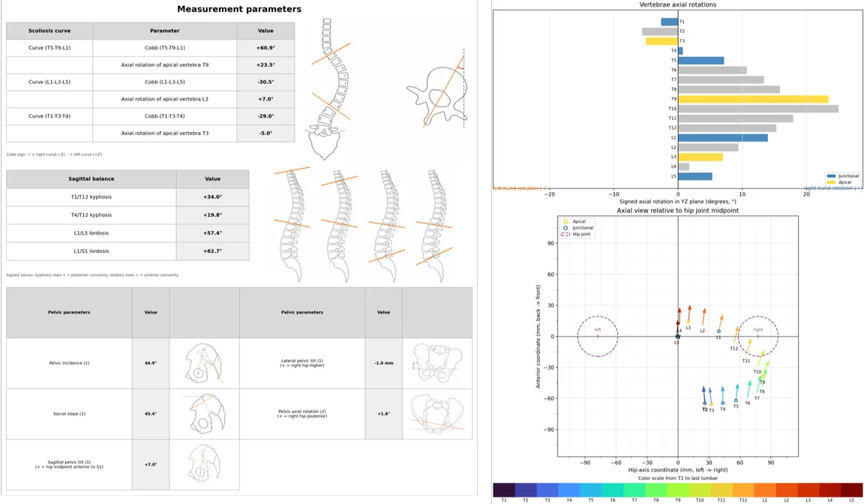Click the +19.8° kyphosis value
Viewport: 864px width, 504px height.
(x=213, y=214)
